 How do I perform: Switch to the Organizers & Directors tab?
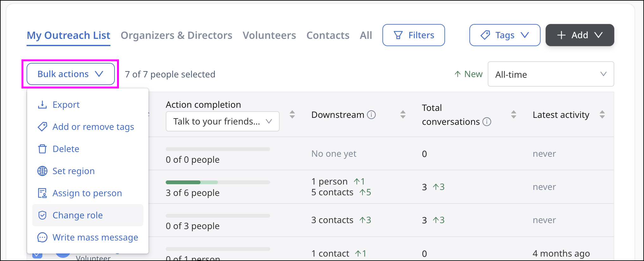[176, 35]
